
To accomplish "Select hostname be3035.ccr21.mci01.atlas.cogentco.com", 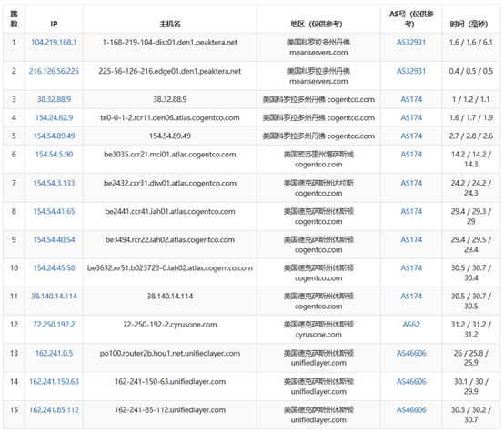I will pyautogui.click(x=170, y=155).
